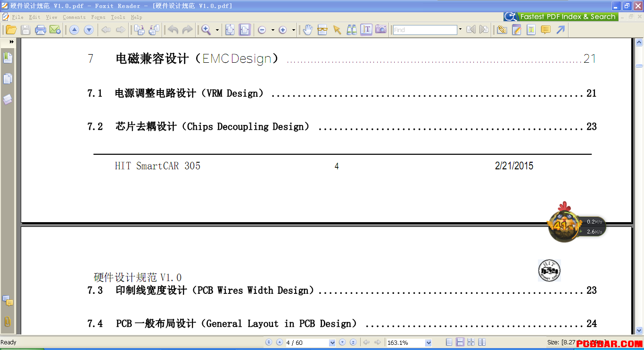Click the Redo curved arrow icon

tap(188, 30)
